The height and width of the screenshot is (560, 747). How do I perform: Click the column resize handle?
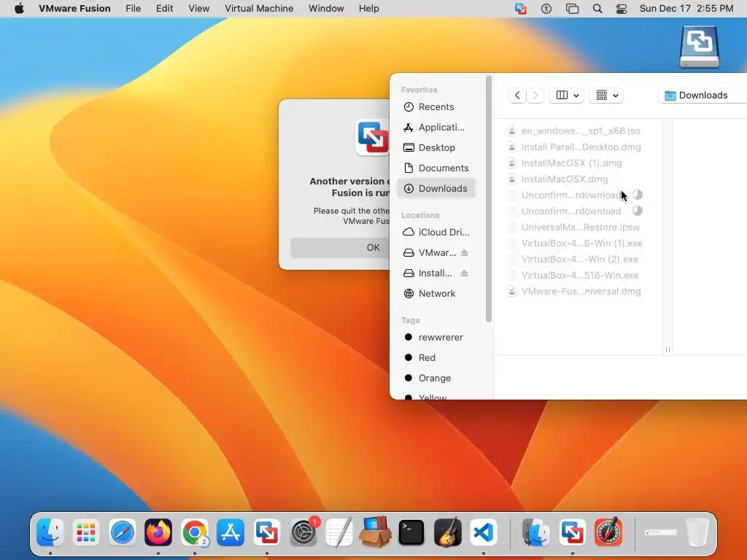pos(667,349)
